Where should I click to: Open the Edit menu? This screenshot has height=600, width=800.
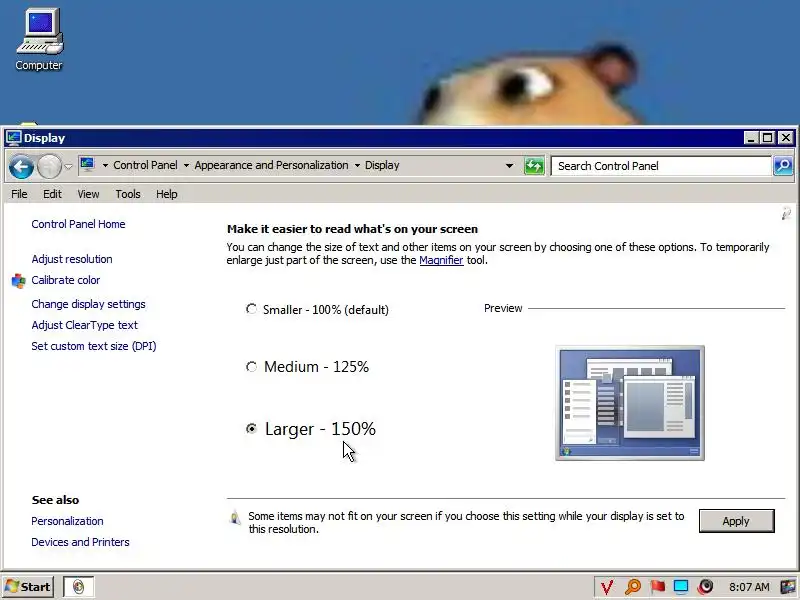[52, 194]
